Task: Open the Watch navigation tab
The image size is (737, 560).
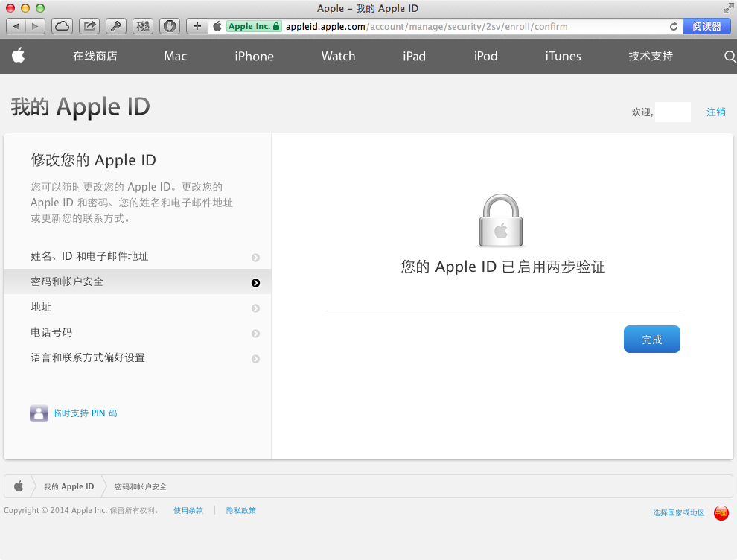Action: pyautogui.click(x=339, y=56)
